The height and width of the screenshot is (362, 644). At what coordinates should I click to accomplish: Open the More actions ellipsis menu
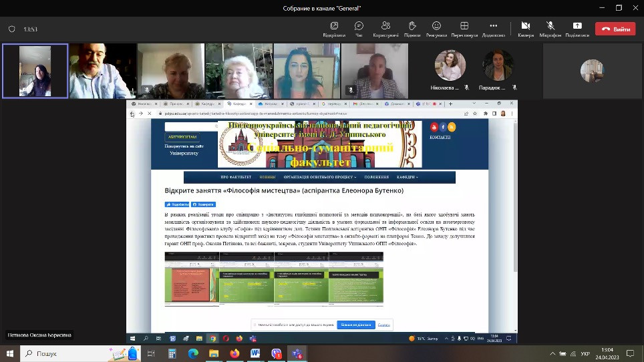(493, 29)
